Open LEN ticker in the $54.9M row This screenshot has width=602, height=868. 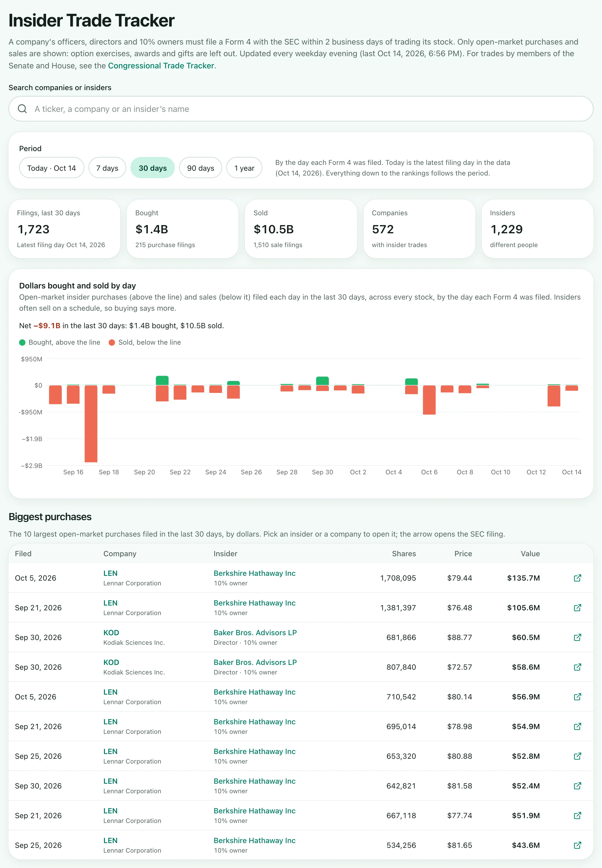click(110, 722)
